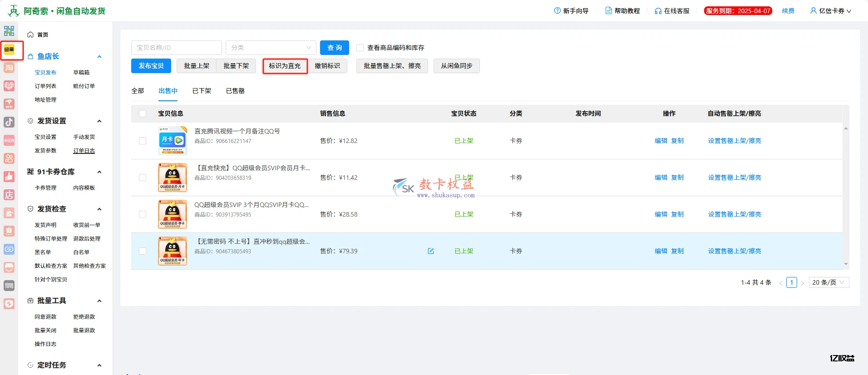The image size is (868, 375).
Task: Open the heart-shaped 拼多多 platform icon
Action: click(9, 86)
